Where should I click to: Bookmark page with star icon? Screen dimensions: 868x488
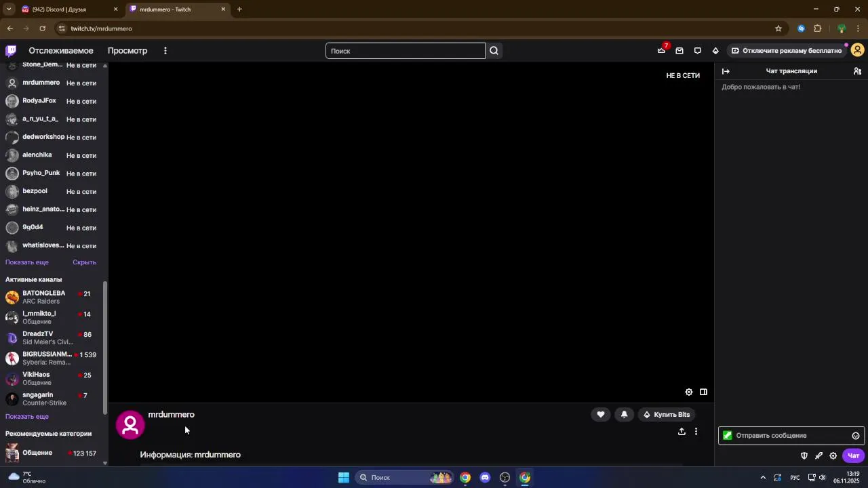778,28
